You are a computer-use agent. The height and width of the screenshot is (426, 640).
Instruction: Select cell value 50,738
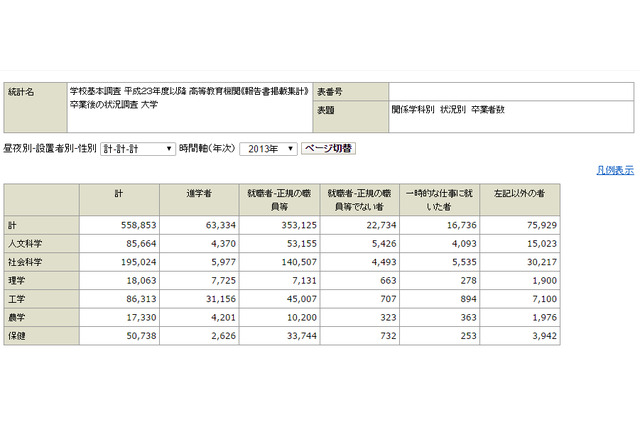coord(141,336)
